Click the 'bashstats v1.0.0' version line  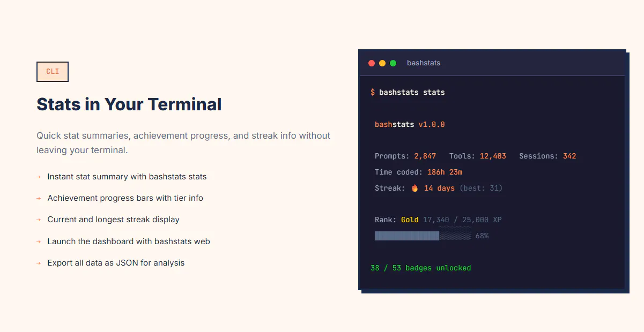pos(410,124)
